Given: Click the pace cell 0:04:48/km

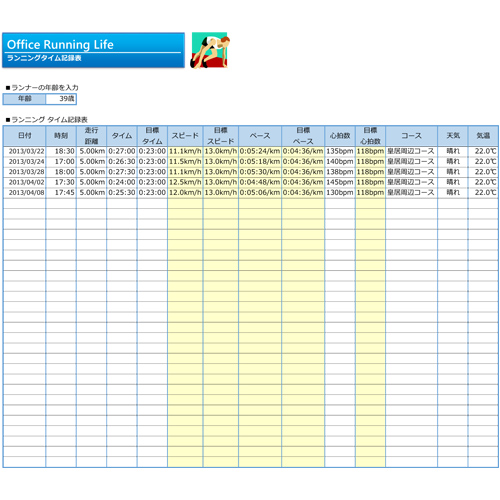Looking at the screenshot, I should 260,182.
